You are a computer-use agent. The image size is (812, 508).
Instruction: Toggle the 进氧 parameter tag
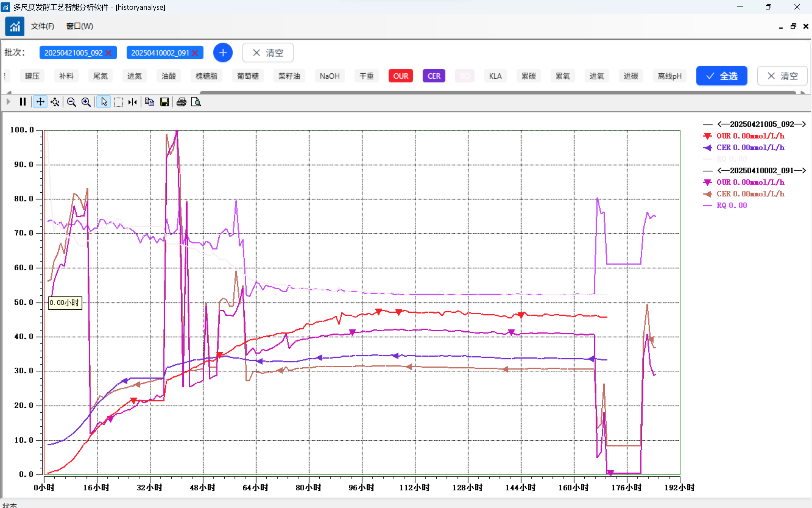(597, 76)
